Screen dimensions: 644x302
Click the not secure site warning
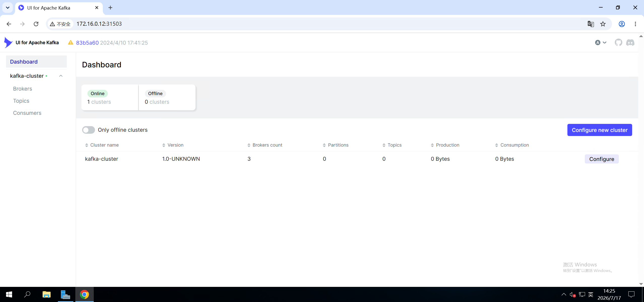[x=60, y=24]
